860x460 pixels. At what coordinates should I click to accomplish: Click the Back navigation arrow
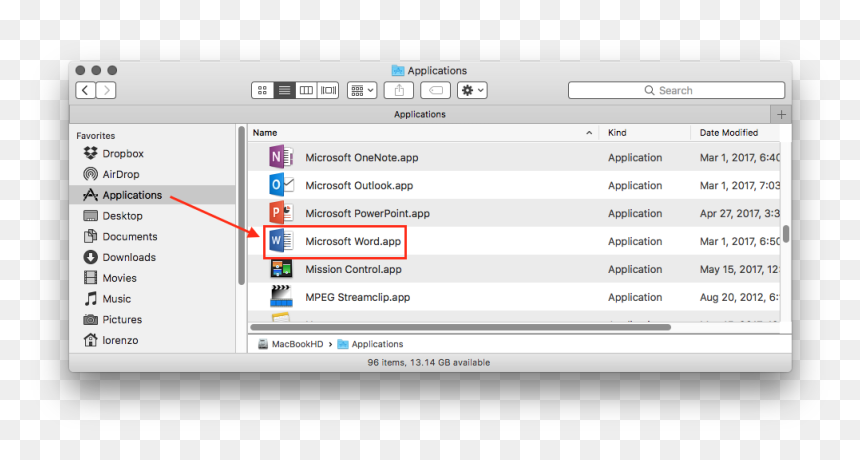coord(86,90)
